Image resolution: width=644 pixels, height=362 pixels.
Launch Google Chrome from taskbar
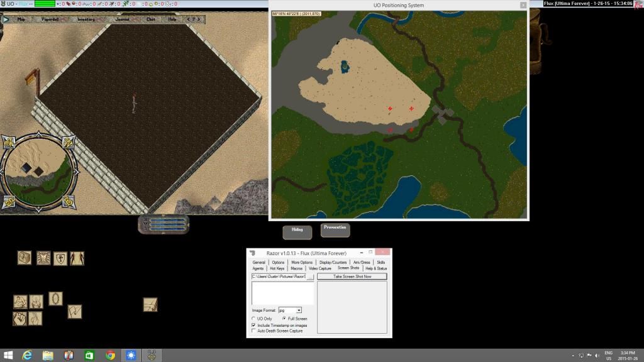[110, 355]
